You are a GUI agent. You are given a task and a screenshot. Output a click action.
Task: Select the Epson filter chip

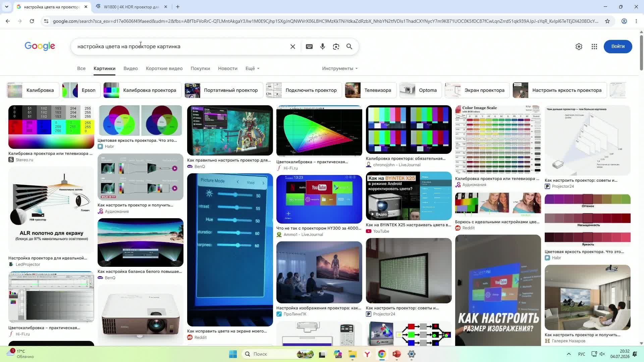(81, 90)
